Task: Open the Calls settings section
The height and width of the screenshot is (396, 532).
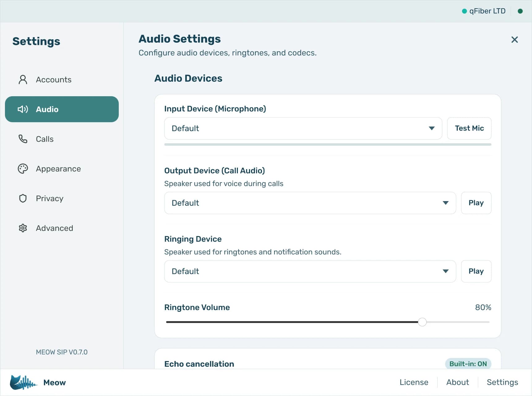Action: click(x=62, y=139)
